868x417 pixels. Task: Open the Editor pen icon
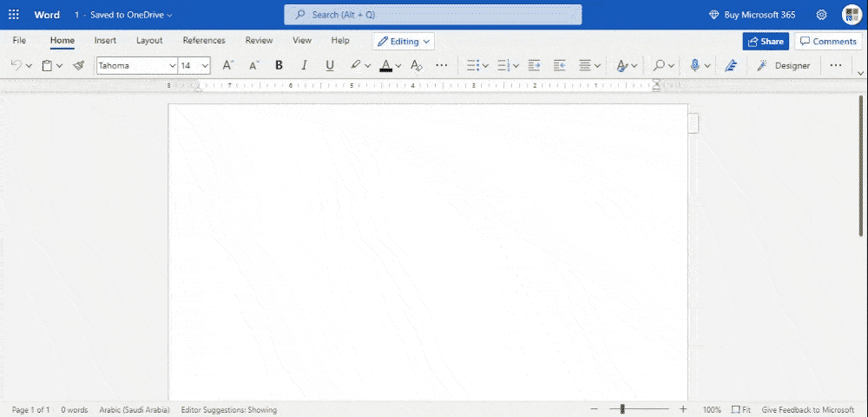(x=731, y=65)
